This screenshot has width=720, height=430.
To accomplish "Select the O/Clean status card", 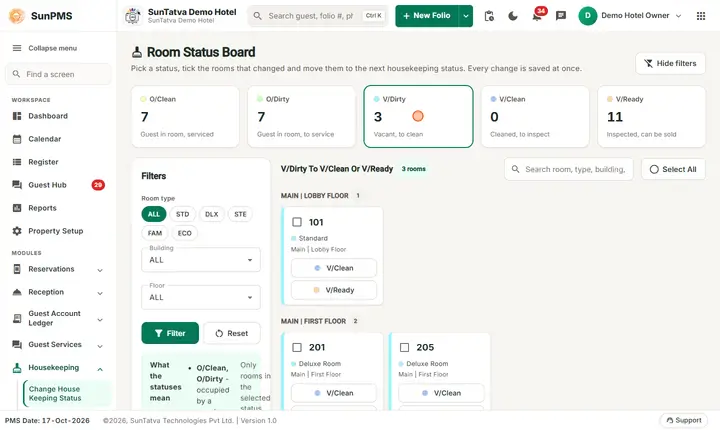I will pos(185,117).
